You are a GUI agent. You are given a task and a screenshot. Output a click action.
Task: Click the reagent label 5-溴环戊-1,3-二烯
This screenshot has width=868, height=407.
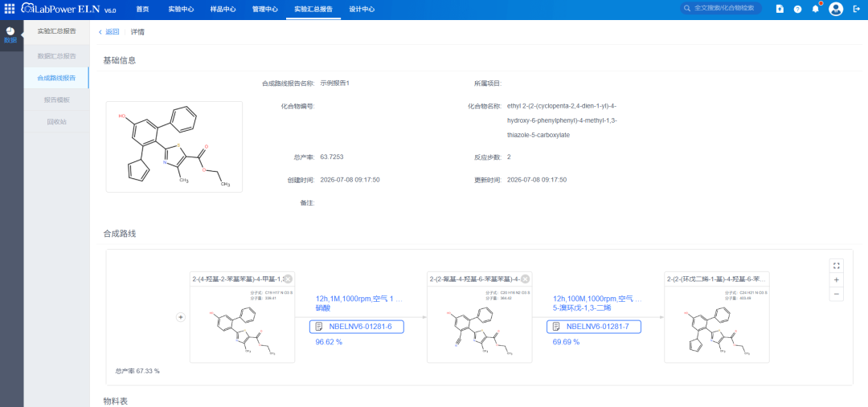click(x=583, y=308)
